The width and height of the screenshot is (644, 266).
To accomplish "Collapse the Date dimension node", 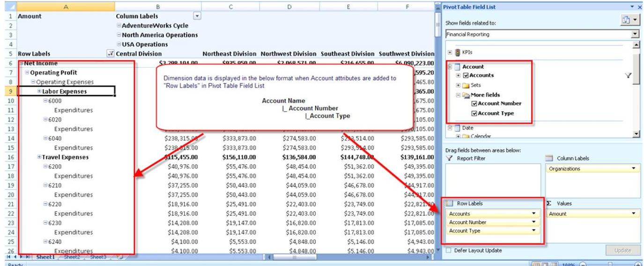I will pos(450,128).
